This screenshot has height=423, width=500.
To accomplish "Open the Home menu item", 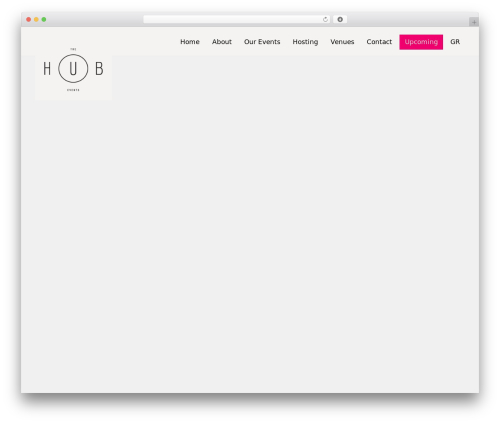I will coord(190,42).
